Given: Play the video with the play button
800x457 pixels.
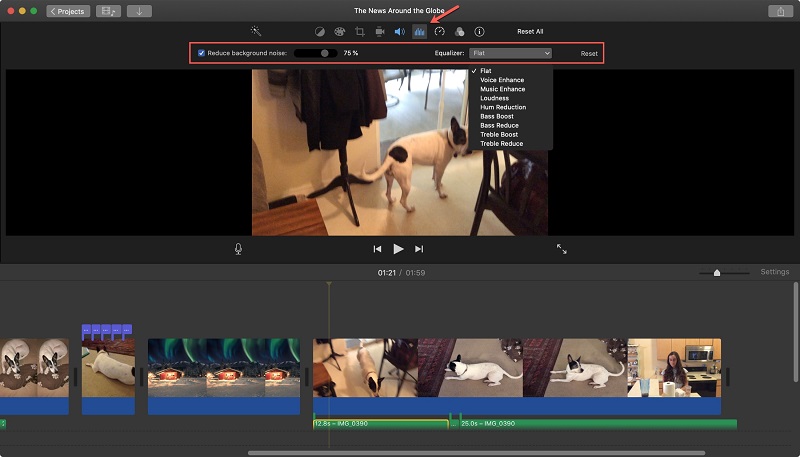Looking at the screenshot, I should pos(398,249).
